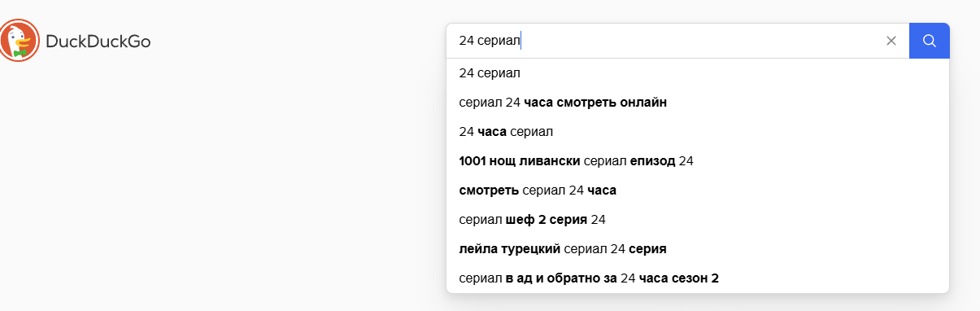Place the cursor after the typed query text
The image size is (980, 311).
tap(521, 41)
